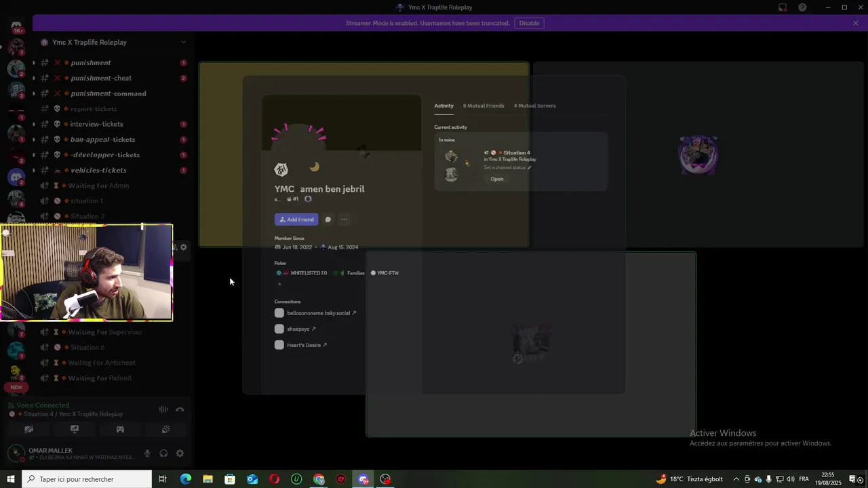Open Heart's Desire connection link
Screen dimensions: 868x488
point(307,345)
